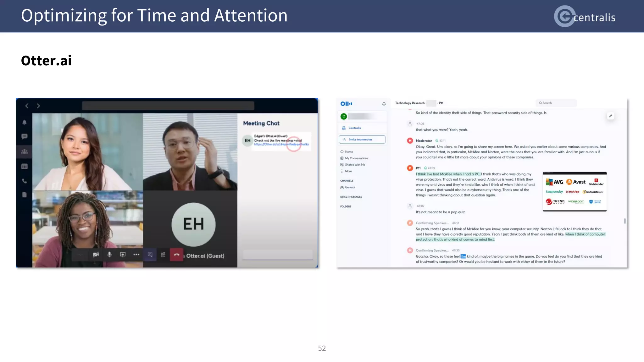644x362 pixels.
Task: Share screen from the meeting controls
Action: point(123,255)
